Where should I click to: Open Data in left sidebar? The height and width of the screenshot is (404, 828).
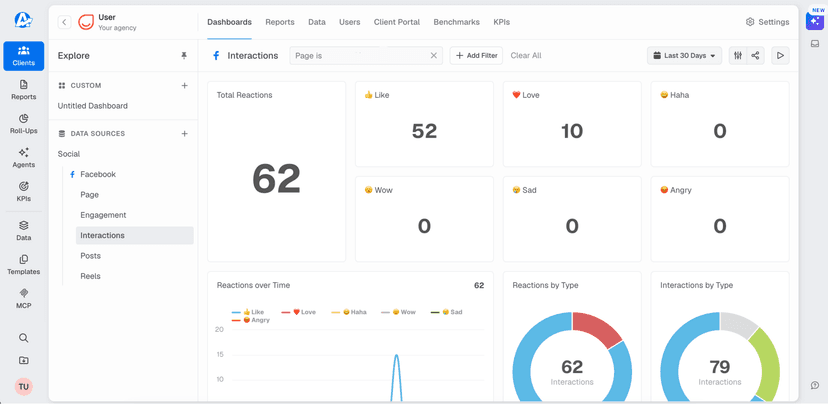point(24,231)
